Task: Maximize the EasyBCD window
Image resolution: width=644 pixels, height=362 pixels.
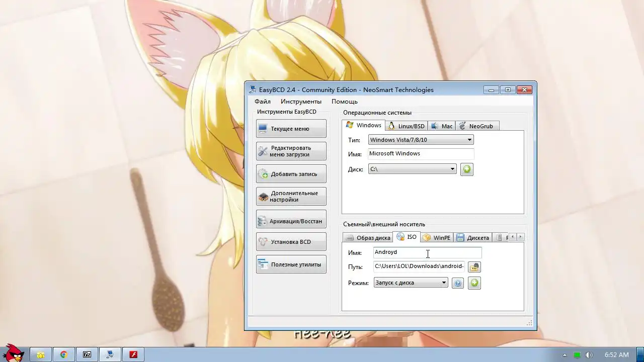Action: click(x=508, y=89)
